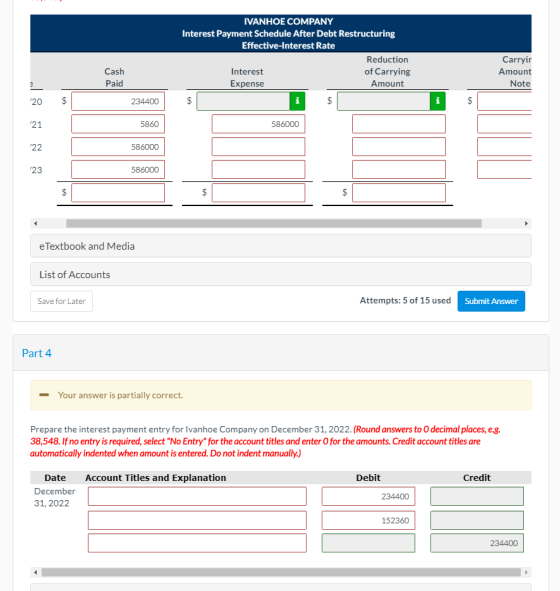Click the 'Account Titles and Explanation' column header
The width and height of the screenshot is (560, 591).
click(x=156, y=478)
